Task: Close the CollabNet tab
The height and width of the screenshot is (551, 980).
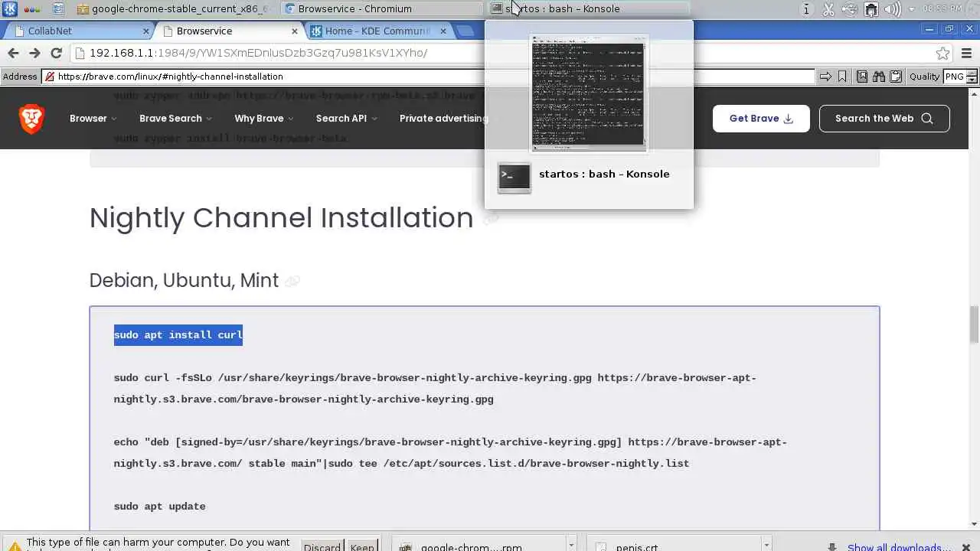Action: 146,31
